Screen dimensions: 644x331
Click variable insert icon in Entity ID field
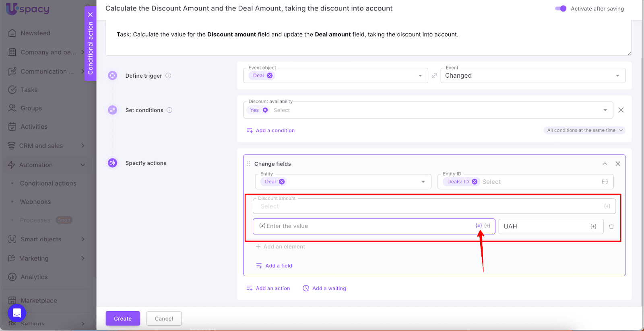(605, 182)
